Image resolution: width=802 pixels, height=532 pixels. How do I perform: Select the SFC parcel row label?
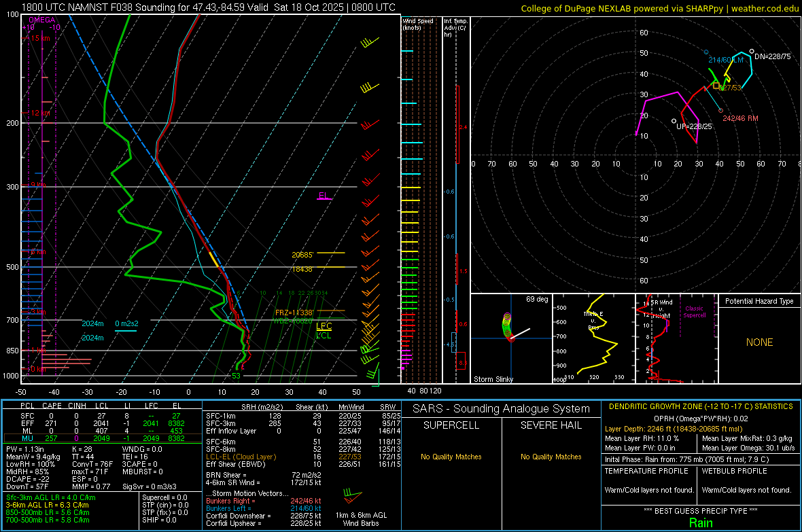tap(27, 416)
